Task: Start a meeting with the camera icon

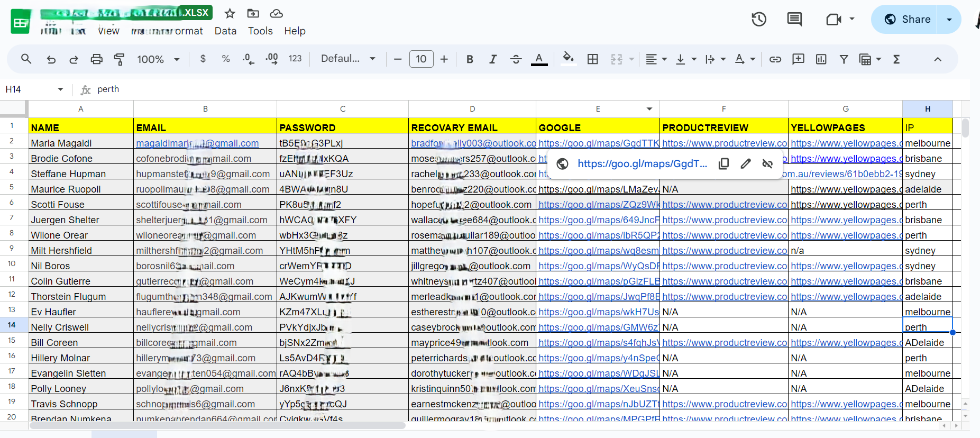Action: pos(834,20)
